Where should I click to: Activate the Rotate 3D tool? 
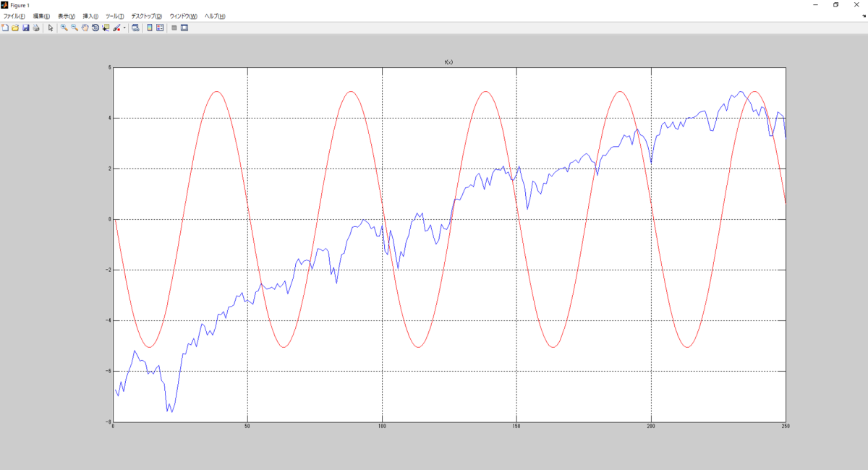coord(95,27)
